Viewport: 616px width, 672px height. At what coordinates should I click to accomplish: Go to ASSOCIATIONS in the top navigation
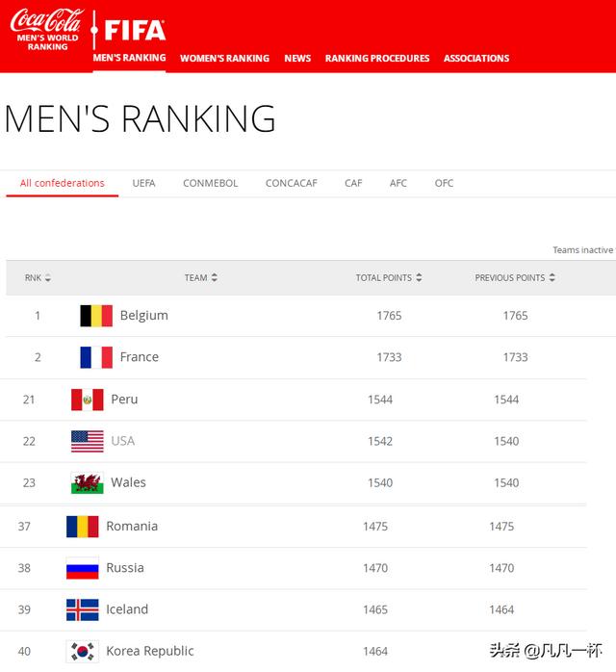tap(476, 59)
